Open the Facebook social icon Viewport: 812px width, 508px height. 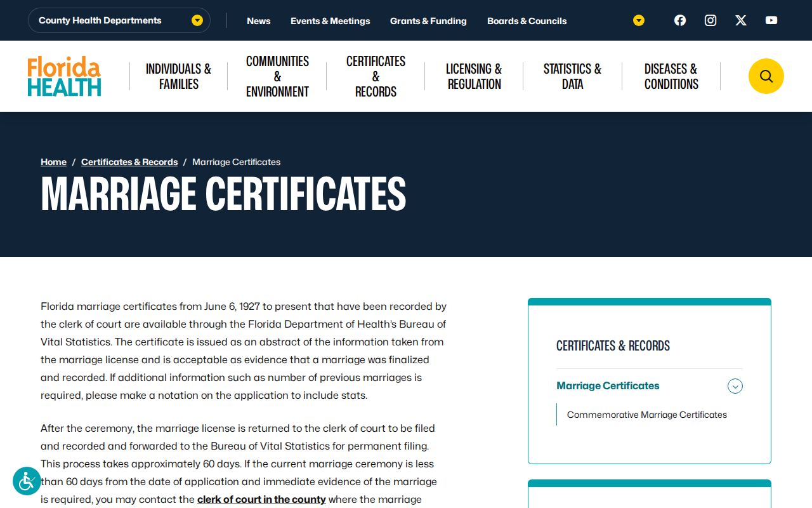680,20
